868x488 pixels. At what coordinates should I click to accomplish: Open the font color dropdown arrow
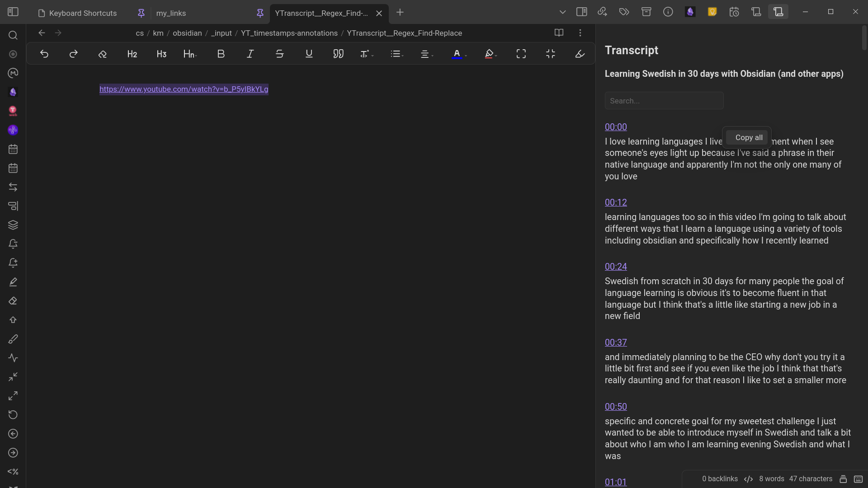tap(466, 56)
